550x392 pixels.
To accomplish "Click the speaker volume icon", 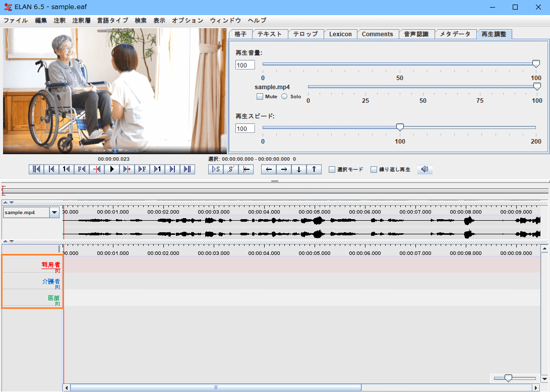I will (x=424, y=169).
